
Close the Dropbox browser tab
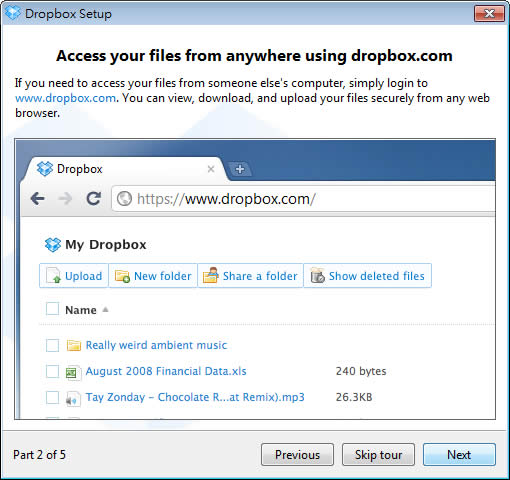tap(211, 169)
